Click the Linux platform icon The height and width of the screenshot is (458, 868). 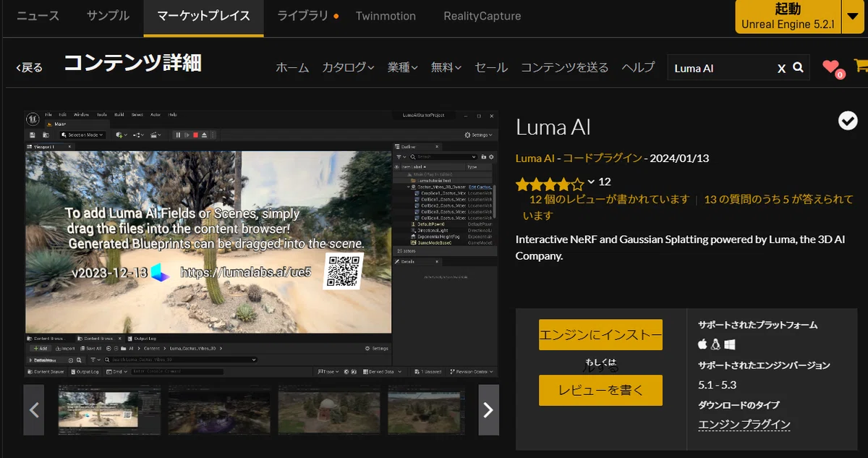716,344
